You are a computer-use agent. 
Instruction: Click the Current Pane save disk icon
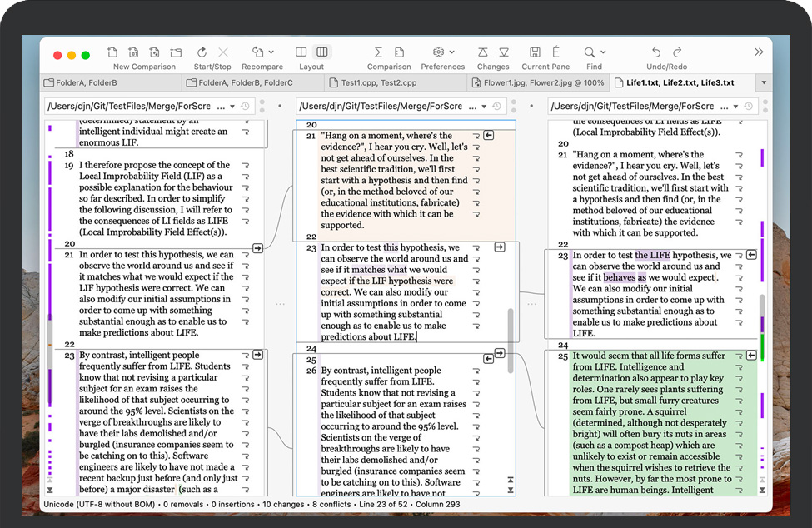tap(535, 52)
